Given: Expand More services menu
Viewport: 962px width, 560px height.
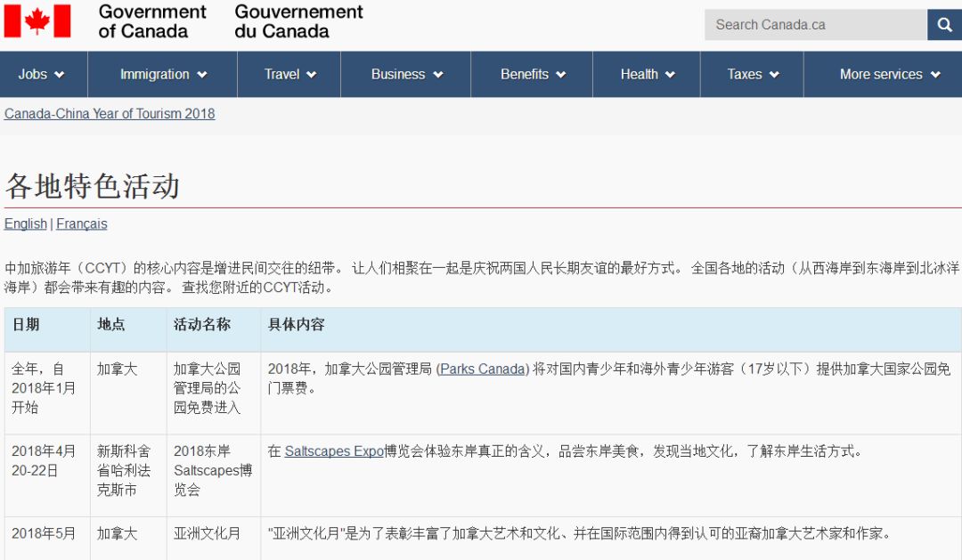Looking at the screenshot, I should click(x=889, y=75).
